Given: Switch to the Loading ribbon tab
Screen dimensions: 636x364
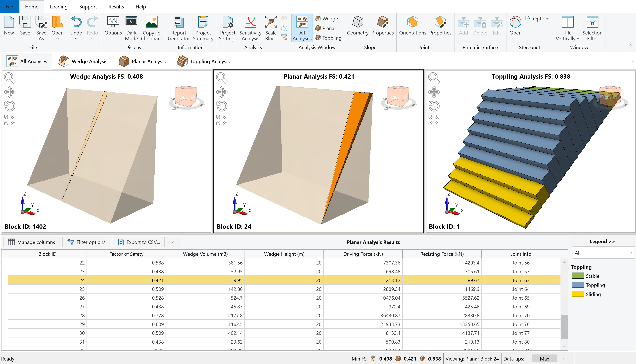Looking at the screenshot, I should tap(59, 6).
